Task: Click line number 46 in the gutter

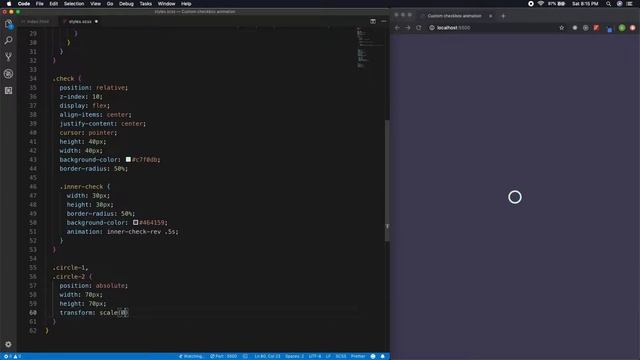Action: (33, 187)
